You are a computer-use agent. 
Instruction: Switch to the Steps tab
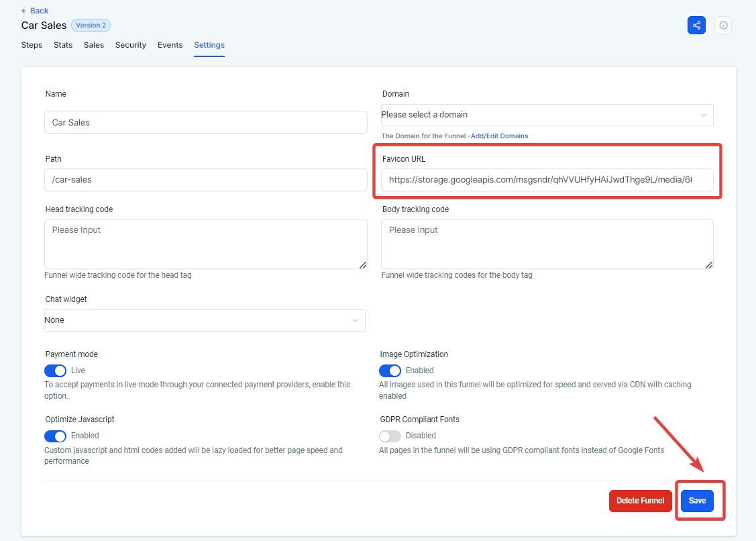click(x=32, y=45)
